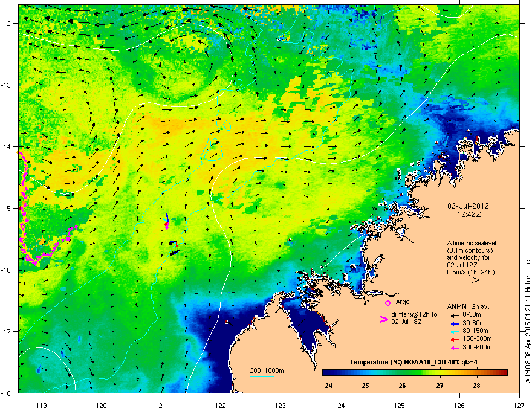Click the '0-30m' depth label

(x=472, y=315)
